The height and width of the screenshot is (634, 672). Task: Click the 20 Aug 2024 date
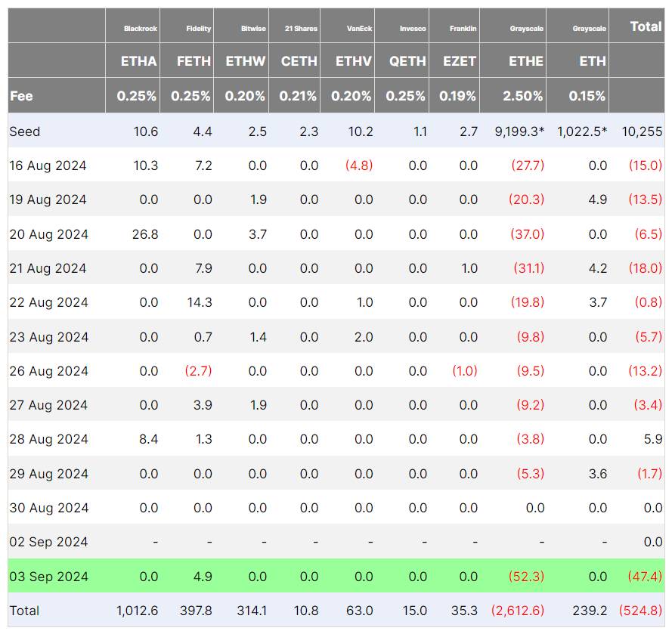49,234
